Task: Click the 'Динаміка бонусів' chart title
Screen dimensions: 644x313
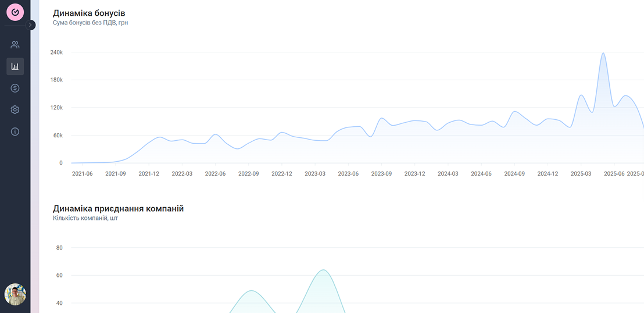Action: coord(89,13)
